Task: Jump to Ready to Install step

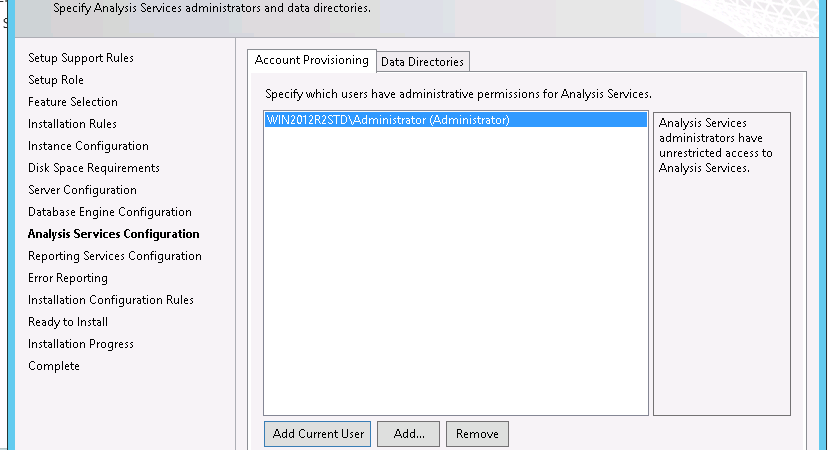Action: coord(68,322)
